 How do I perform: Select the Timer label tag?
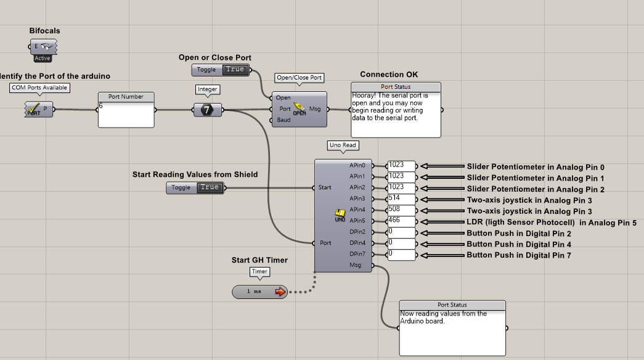click(x=259, y=272)
